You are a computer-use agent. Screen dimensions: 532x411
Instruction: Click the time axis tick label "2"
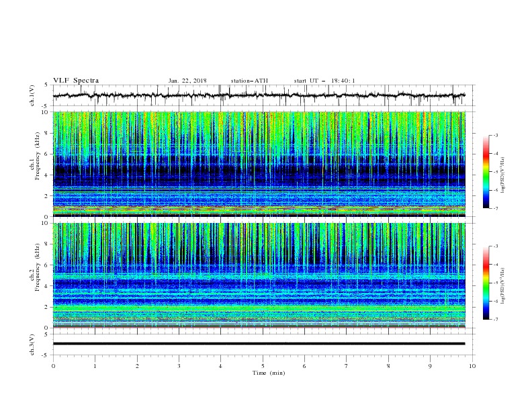click(x=137, y=366)
